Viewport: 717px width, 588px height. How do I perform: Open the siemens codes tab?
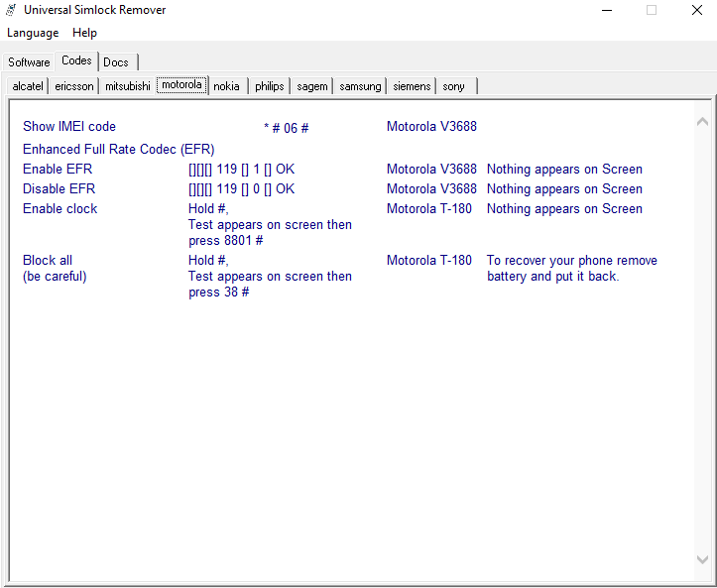pos(412,86)
